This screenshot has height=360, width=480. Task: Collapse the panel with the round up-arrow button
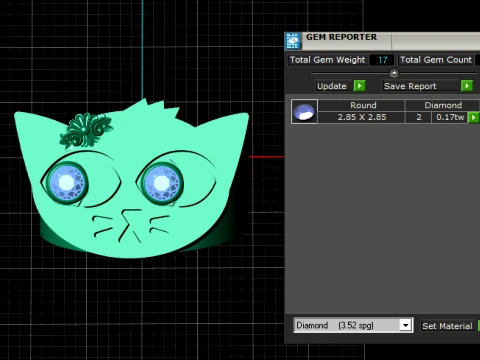click(x=394, y=73)
